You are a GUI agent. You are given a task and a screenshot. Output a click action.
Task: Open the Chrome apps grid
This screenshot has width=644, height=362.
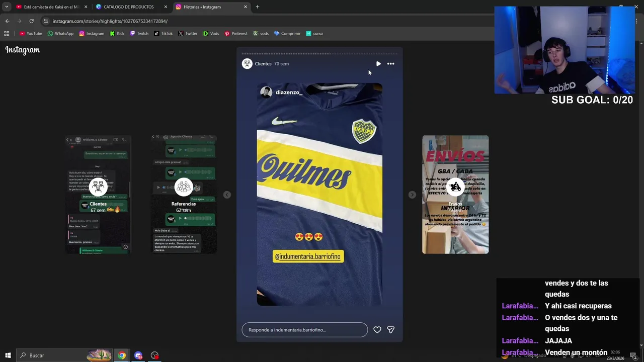[7, 34]
